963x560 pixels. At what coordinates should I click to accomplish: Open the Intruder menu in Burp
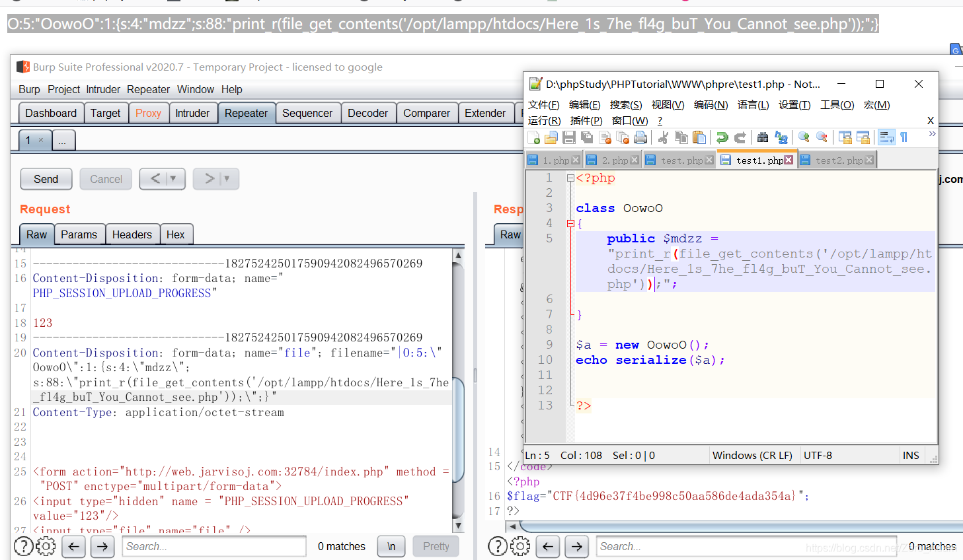pos(103,90)
